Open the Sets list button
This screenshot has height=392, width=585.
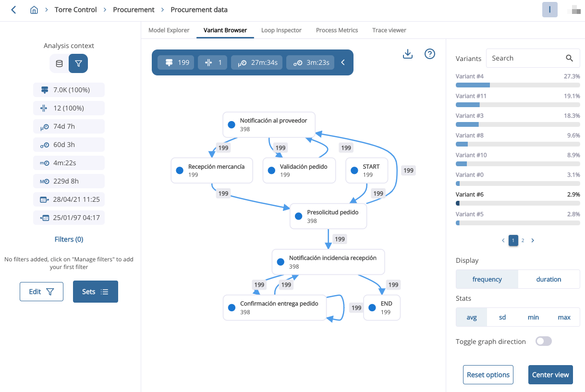pos(95,292)
